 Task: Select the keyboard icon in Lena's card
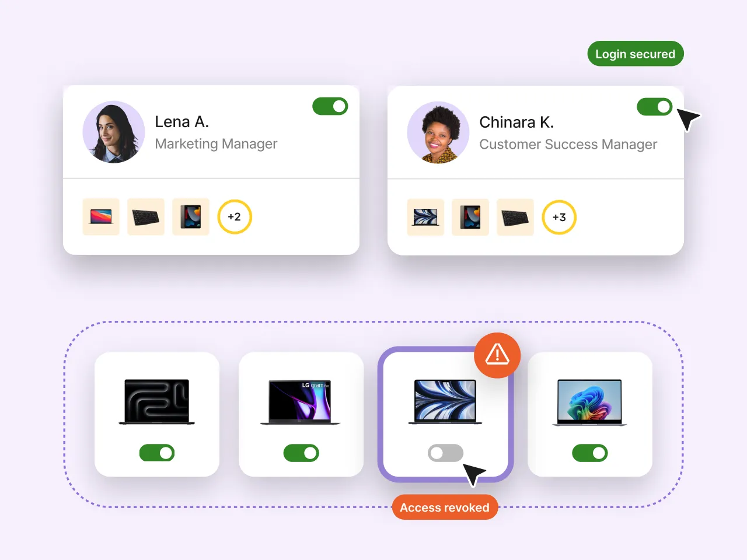pyautogui.click(x=146, y=217)
